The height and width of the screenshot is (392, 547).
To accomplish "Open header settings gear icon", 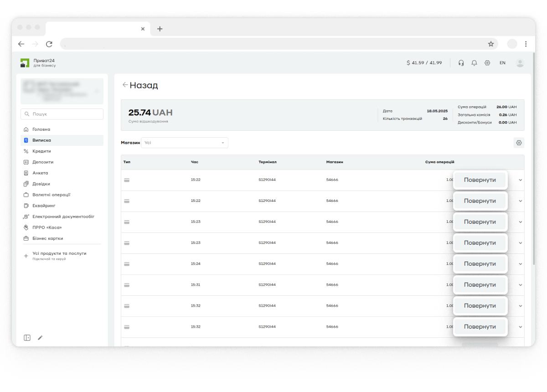I will click(487, 63).
